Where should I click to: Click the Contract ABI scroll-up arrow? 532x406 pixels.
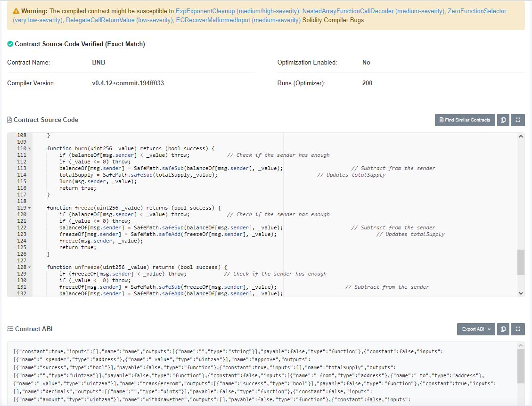(521, 345)
